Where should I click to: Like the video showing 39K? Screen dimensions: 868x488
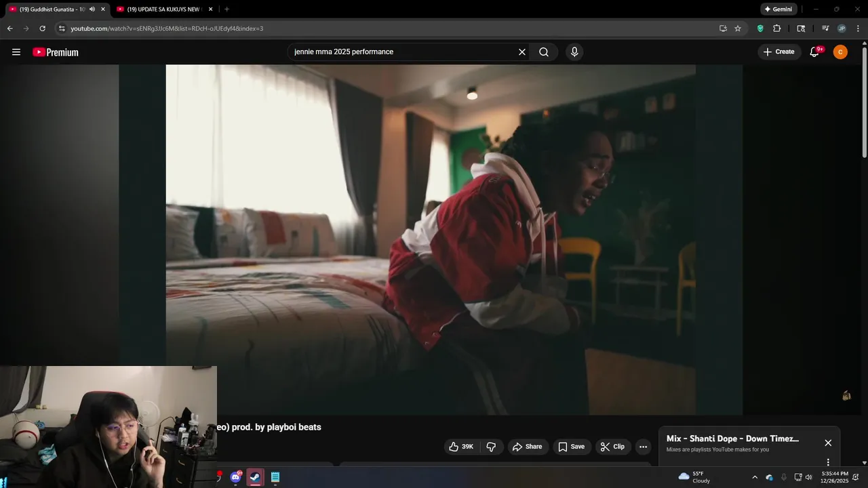[461, 447]
